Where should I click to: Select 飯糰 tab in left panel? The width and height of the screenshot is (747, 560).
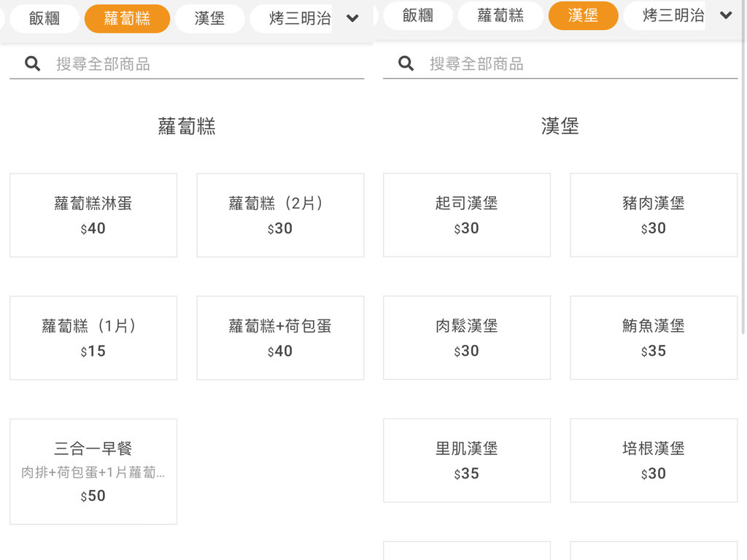coord(44,18)
